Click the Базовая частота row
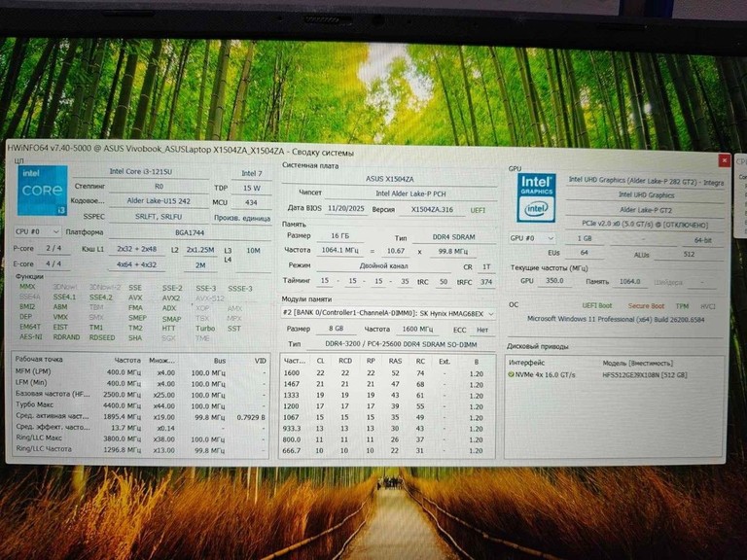Viewport: 747px width, 560px height. point(140,395)
